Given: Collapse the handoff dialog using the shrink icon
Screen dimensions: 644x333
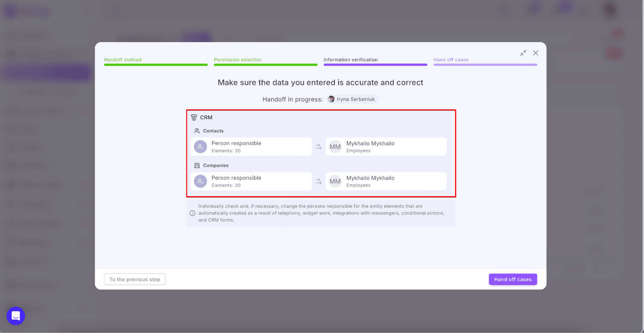Looking at the screenshot, I should [523, 53].
